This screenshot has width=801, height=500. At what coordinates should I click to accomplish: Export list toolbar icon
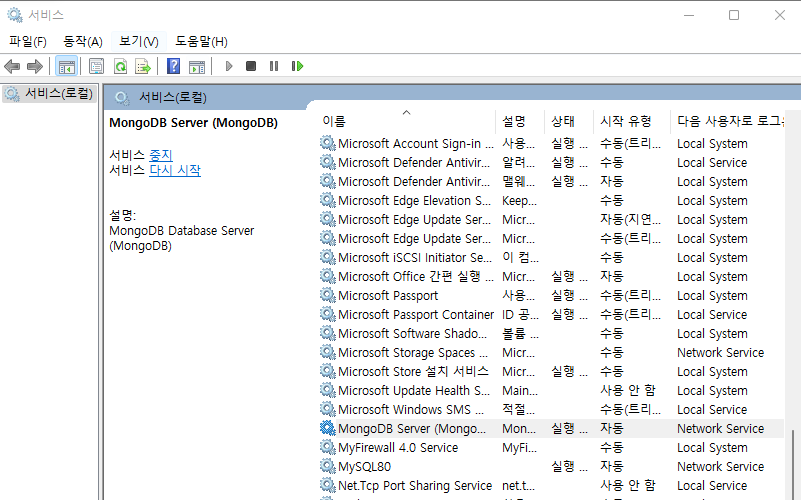point(143,66)
